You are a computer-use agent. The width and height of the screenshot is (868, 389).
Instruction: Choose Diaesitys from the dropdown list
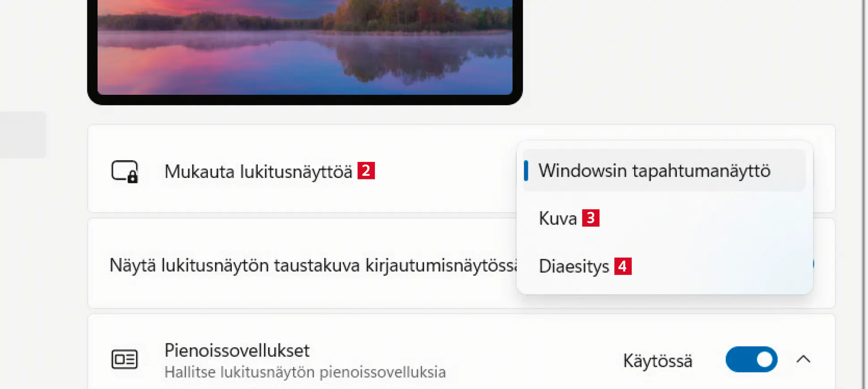[x=574, y=266]
